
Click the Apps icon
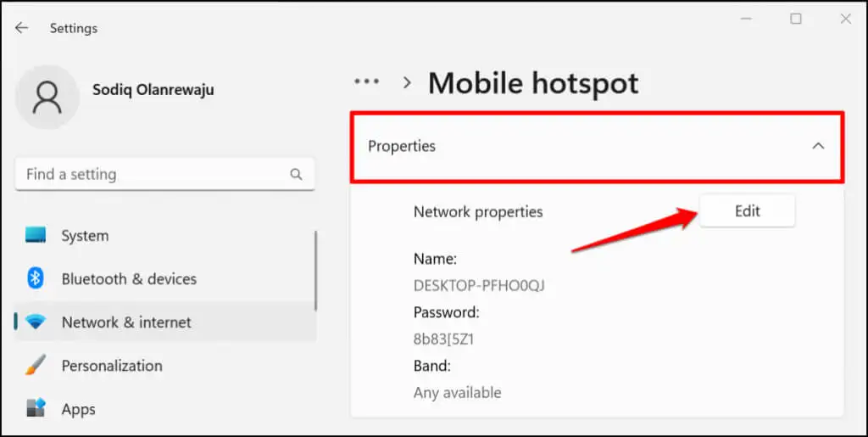(36, 409)
